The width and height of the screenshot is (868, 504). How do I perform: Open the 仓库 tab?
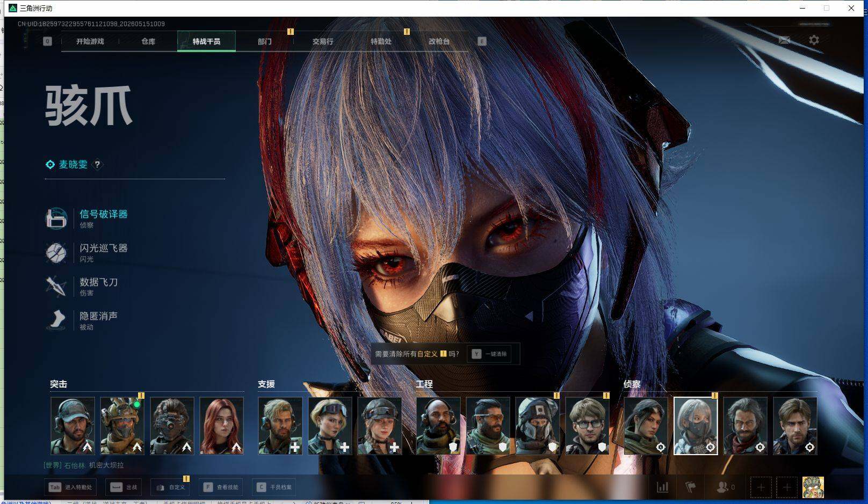click(x=148, y=41)
